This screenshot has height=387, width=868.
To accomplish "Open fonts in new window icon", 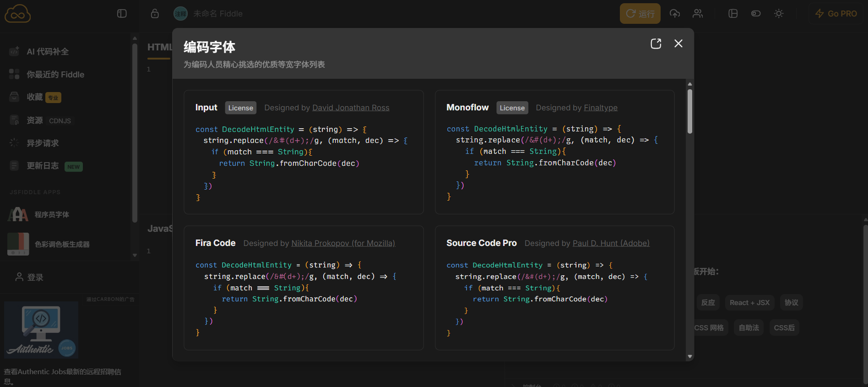I will click(x=656, y=44).
